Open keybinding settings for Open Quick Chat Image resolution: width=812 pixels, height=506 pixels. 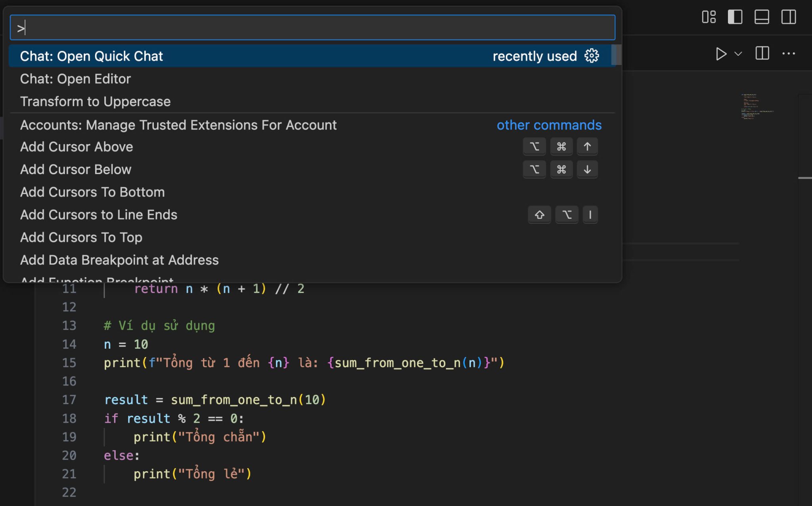[x=591, y=56]
